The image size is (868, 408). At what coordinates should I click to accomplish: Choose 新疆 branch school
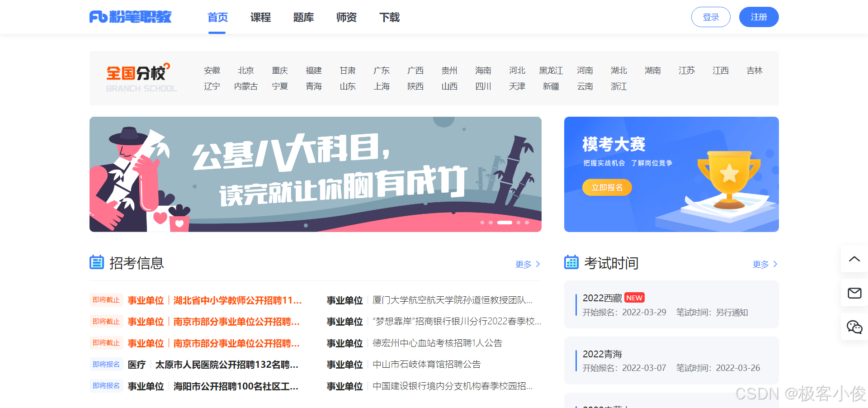pos(551,86)
